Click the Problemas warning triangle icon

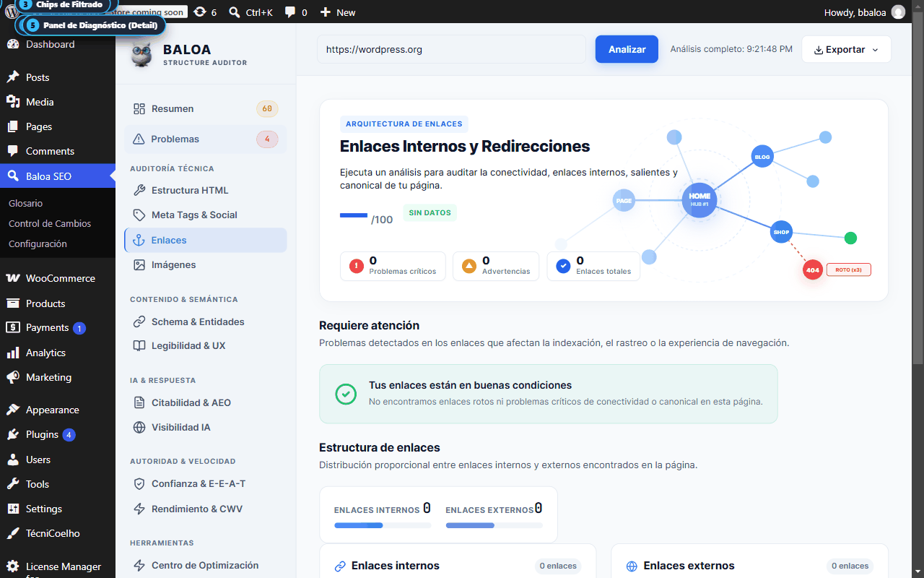[x=139, y=139]
